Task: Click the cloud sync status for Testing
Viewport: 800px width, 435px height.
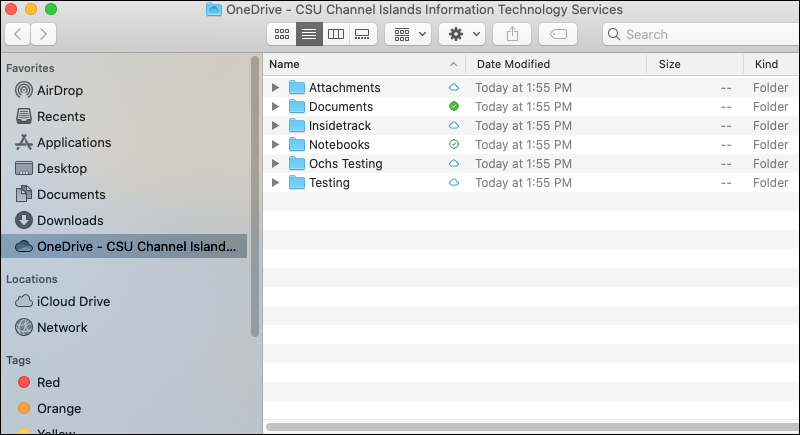Action: (x=454, y=183)
